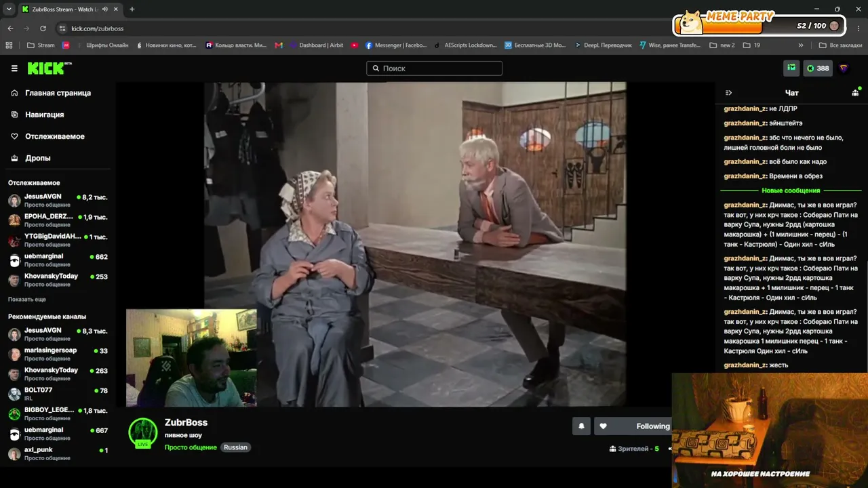Open the tab search dropdown arrow
This screenshot has height=488, width=868.
pos(9,9)
